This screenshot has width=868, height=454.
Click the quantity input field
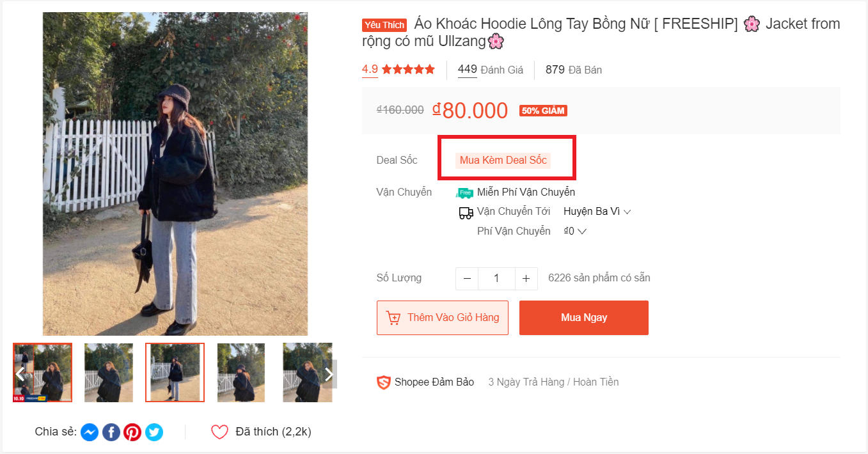[x=496, y=279]
